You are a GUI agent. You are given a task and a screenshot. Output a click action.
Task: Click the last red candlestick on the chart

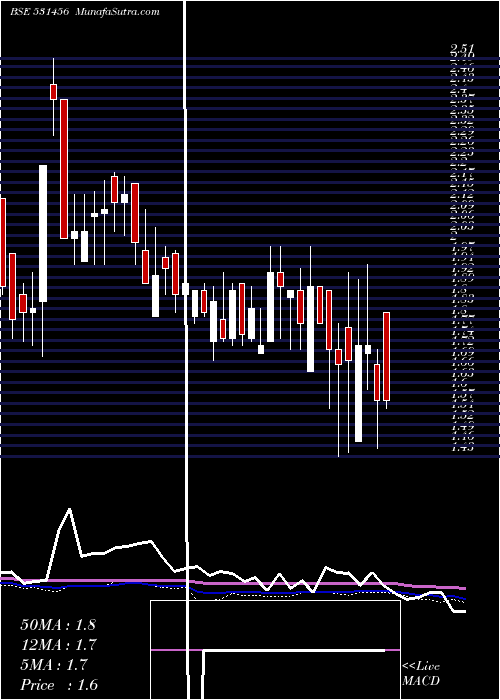coord(387,356)
